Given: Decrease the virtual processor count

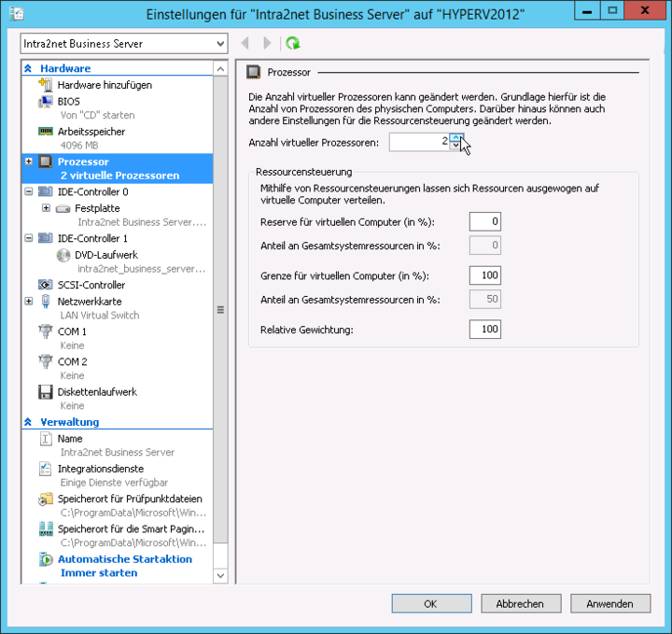Looking at the screenshot, I should coord(455,146).
